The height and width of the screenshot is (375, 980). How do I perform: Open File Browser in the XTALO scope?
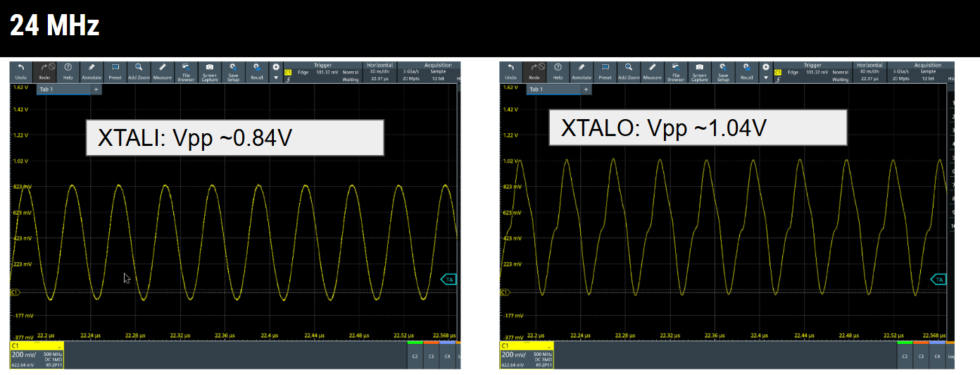[x=676, y=71]
